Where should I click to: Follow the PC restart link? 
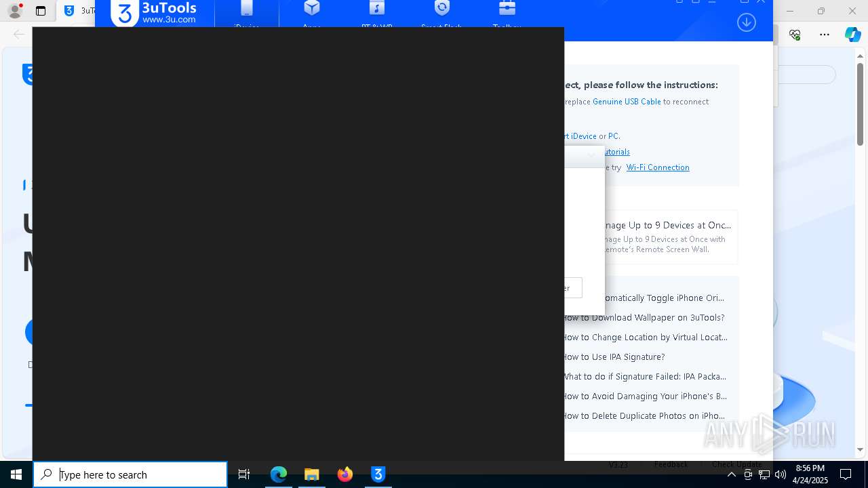click(614, 136)
